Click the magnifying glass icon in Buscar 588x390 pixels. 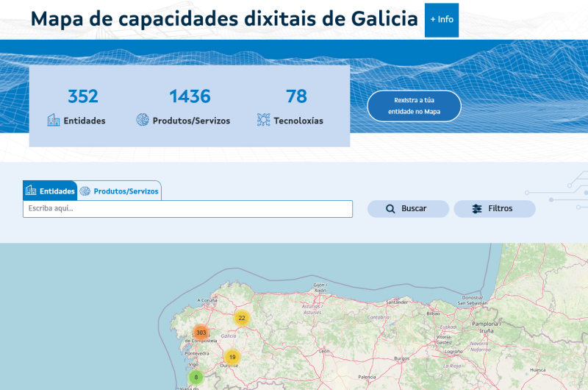point(390,209)
